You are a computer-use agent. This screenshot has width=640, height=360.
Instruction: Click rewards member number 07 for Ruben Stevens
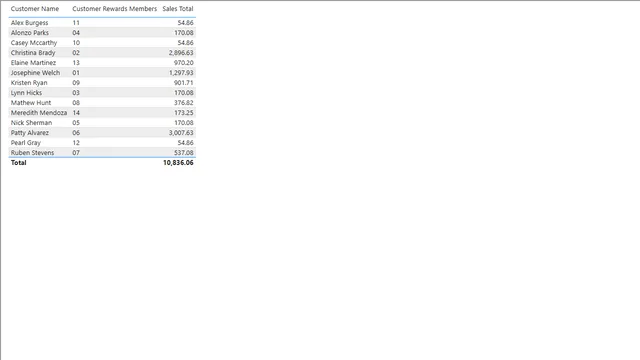tap(76, 153)
